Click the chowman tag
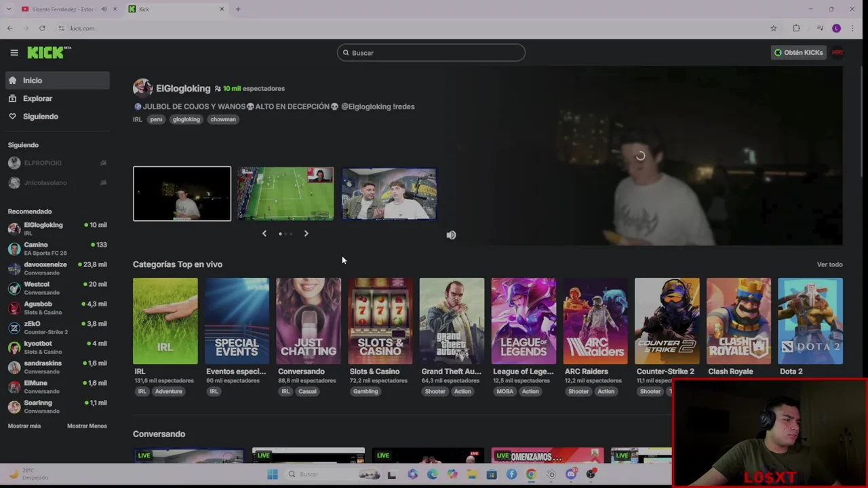868x488 pixels. pos(223,119)
